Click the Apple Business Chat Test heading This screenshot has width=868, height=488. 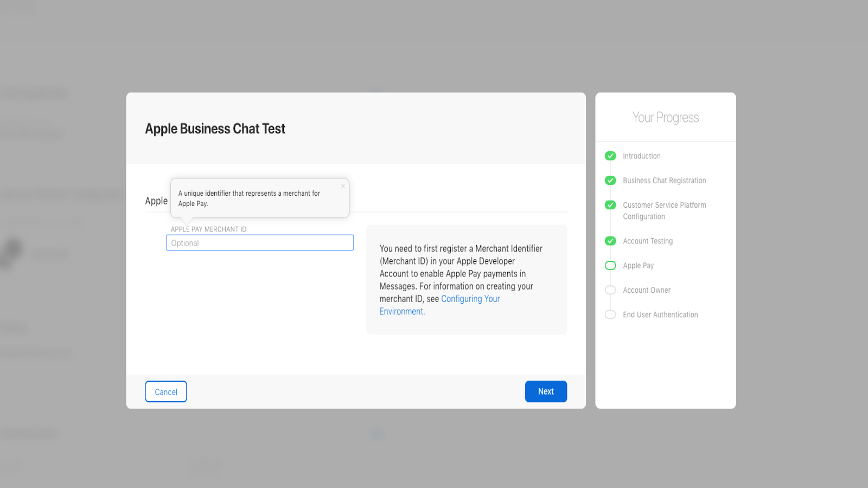tap(215, 129)
